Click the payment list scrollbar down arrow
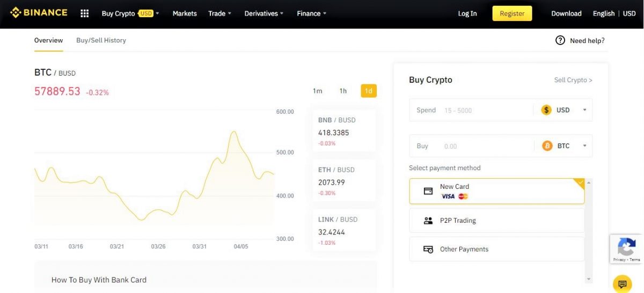This screenshot has width=644, height=293. tap(589, 279)
